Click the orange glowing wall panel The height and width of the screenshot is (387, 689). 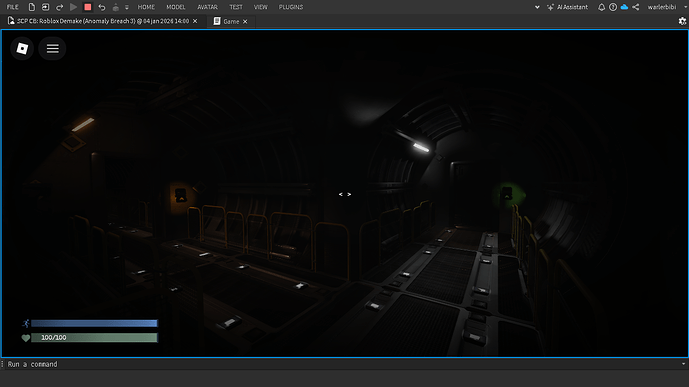coord(181,195)
